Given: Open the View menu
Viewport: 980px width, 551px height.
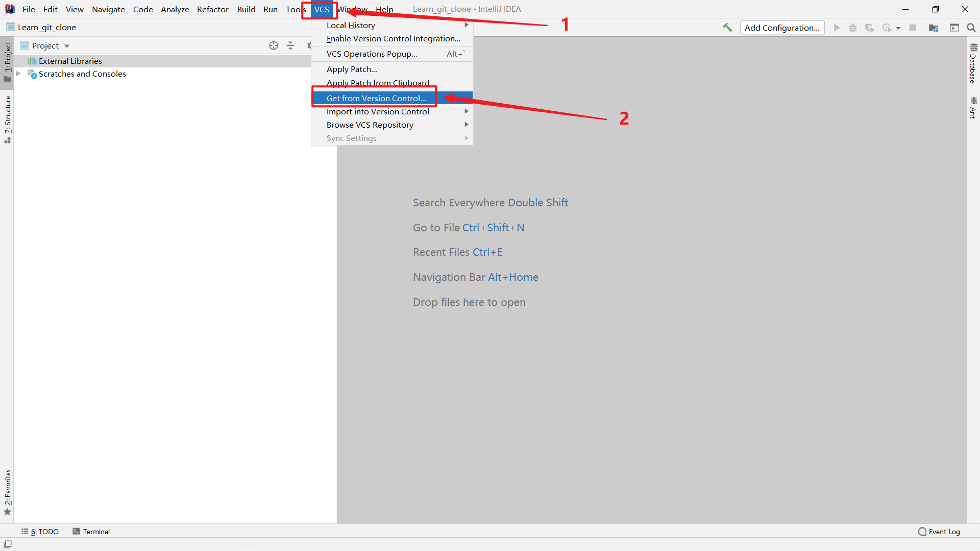Looking at the screenshot, I should (x=75, y=9).
